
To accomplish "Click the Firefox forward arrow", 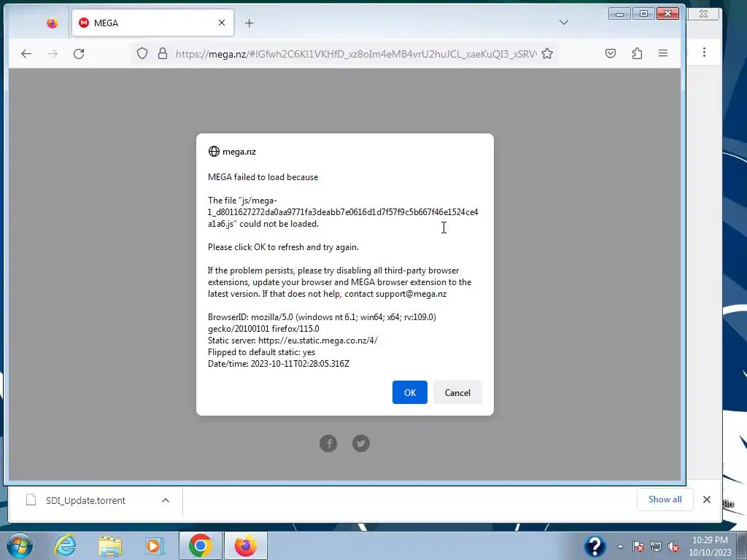I will coord(53,54).
